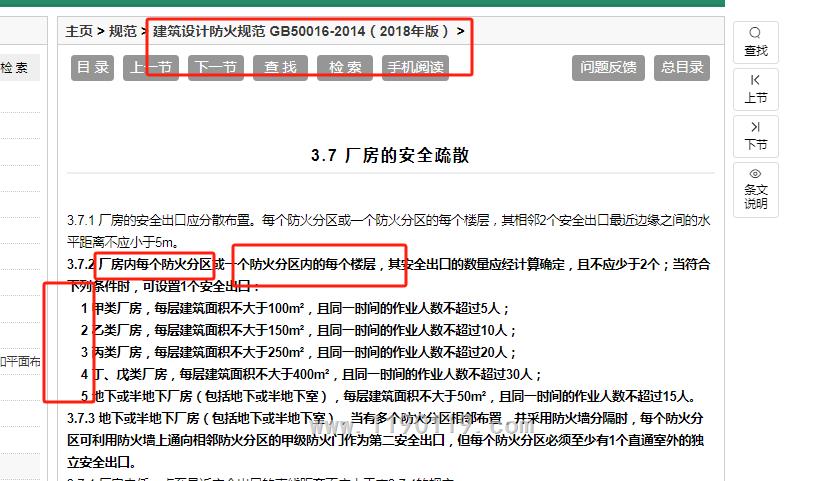The image size is (827, 481).
Task: Open the 总目录 master index
Action: pyautogui.click(x=682, y=68)
